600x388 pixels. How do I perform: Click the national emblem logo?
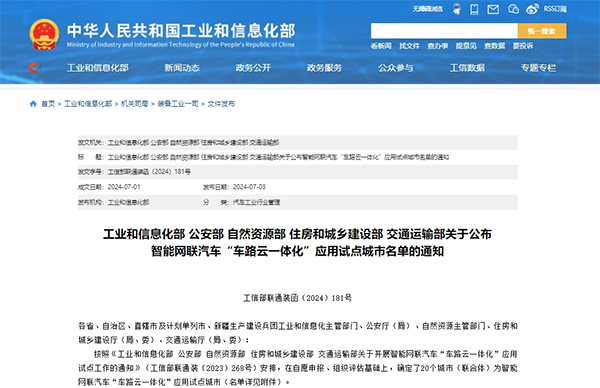click(x=44, y=34)
